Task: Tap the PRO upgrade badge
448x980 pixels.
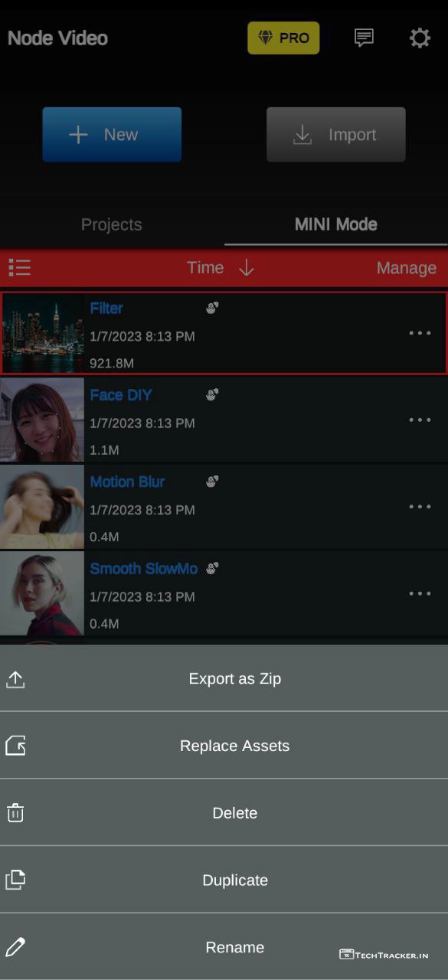Action: point(283,38)
